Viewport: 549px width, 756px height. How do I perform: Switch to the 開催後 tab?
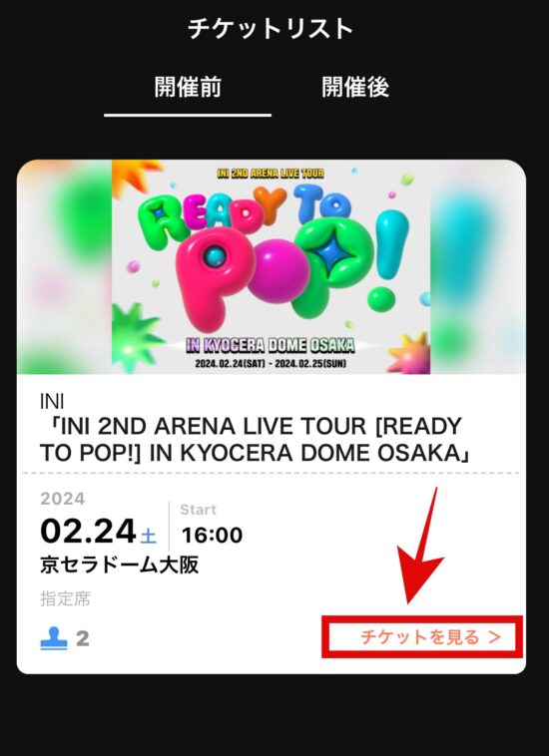[x=355, y=87]
